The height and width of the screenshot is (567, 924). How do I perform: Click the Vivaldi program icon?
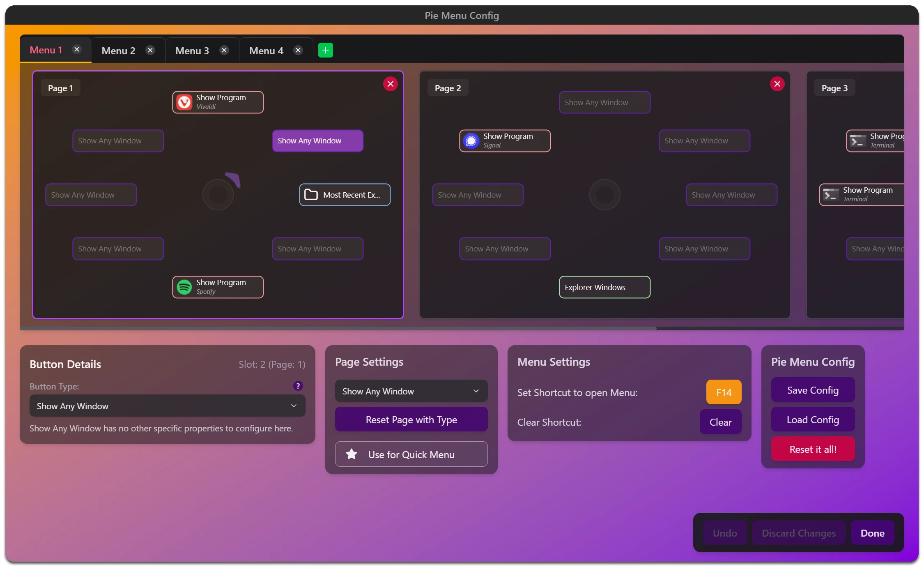[x=184, y=102]
